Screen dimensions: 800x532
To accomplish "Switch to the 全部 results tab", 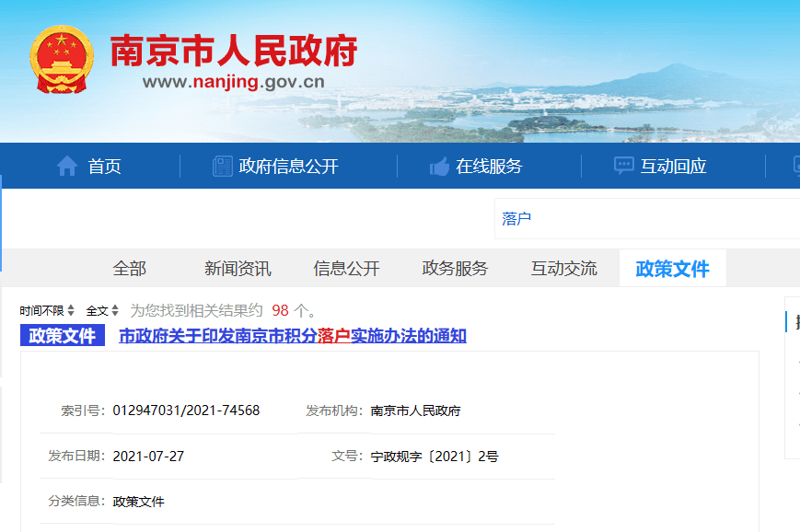I will [130, 268].
